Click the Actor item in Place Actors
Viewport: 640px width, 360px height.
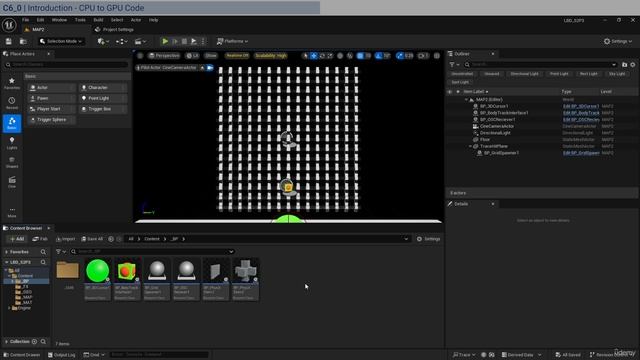52,88
